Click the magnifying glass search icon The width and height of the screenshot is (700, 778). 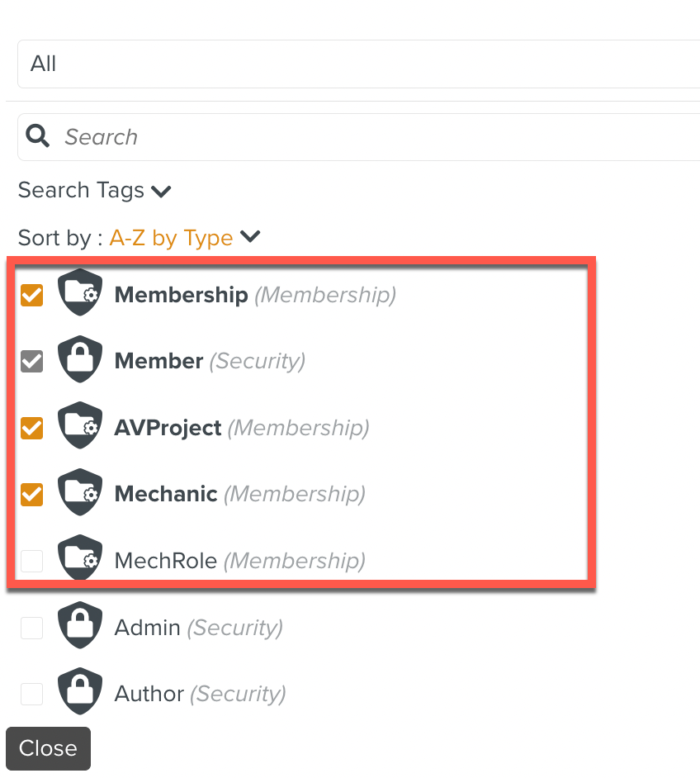coord(38,136)
